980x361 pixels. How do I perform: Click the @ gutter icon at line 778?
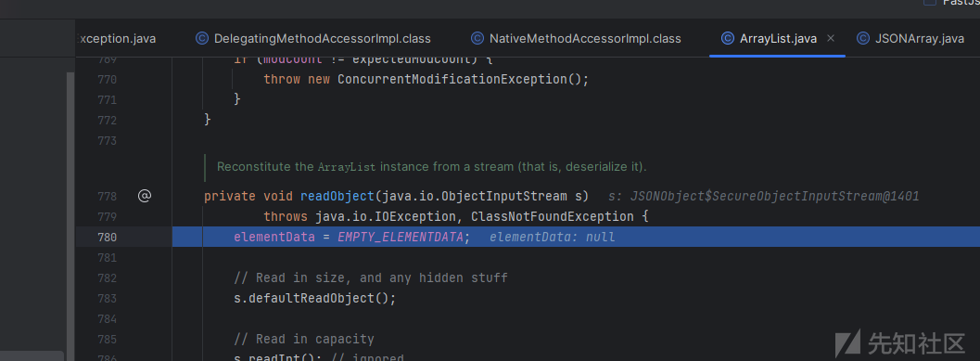click(145, 197)
